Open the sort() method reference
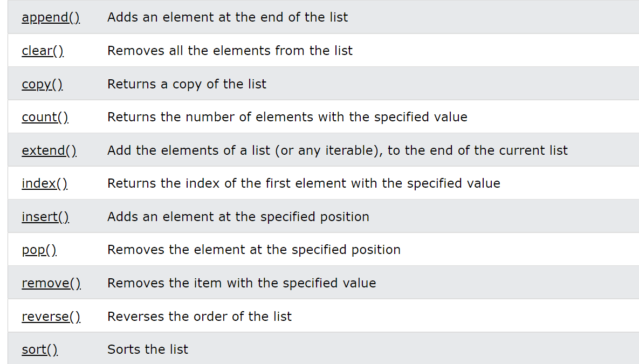The height and width of the screenshot is (364, 639). [39, 349]
